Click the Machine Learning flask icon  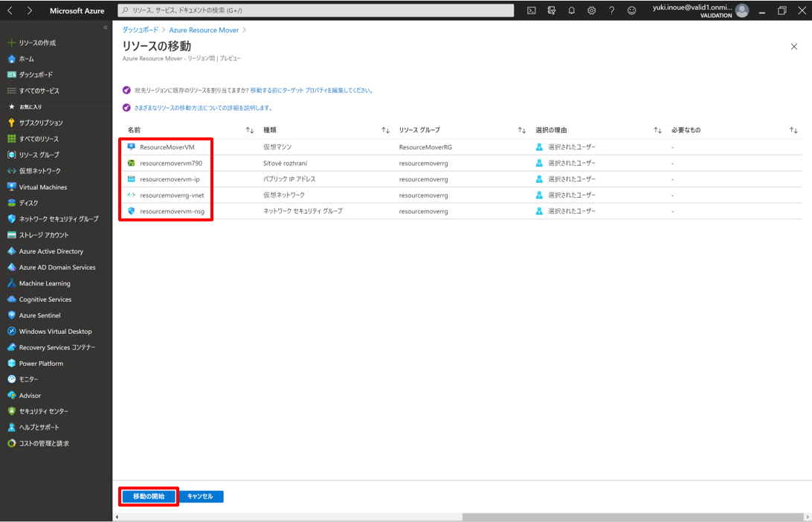11,283
